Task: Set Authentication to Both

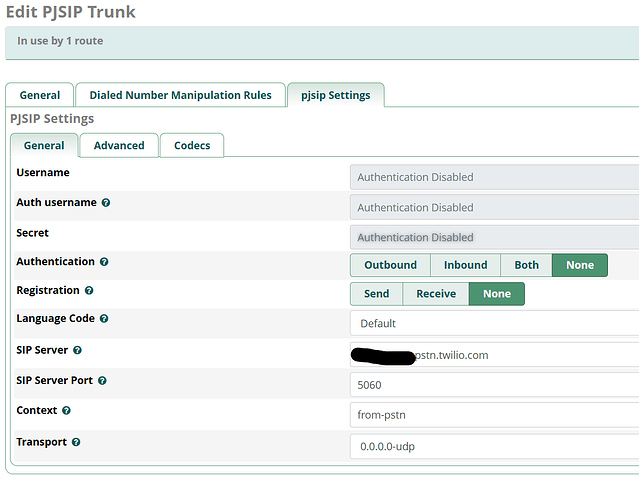Action: [526, 265]
